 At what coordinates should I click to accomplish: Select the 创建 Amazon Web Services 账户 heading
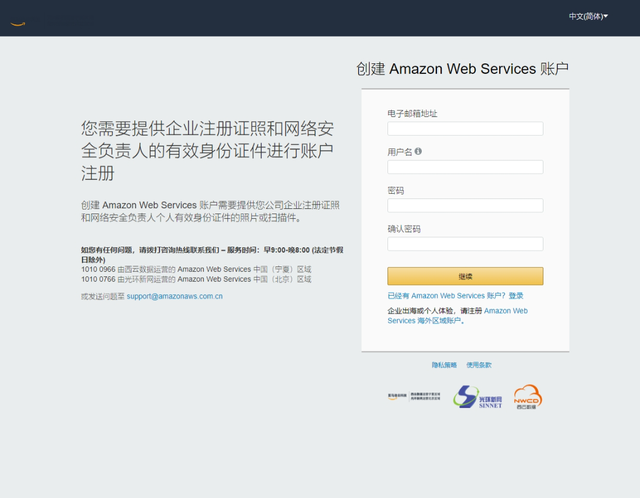(462, 69)
